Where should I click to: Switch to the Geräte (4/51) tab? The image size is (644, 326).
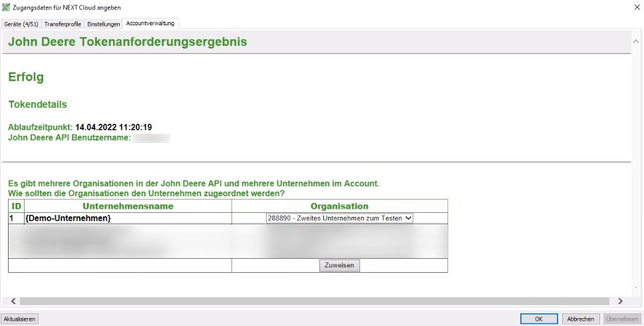(x=21, y=23)
